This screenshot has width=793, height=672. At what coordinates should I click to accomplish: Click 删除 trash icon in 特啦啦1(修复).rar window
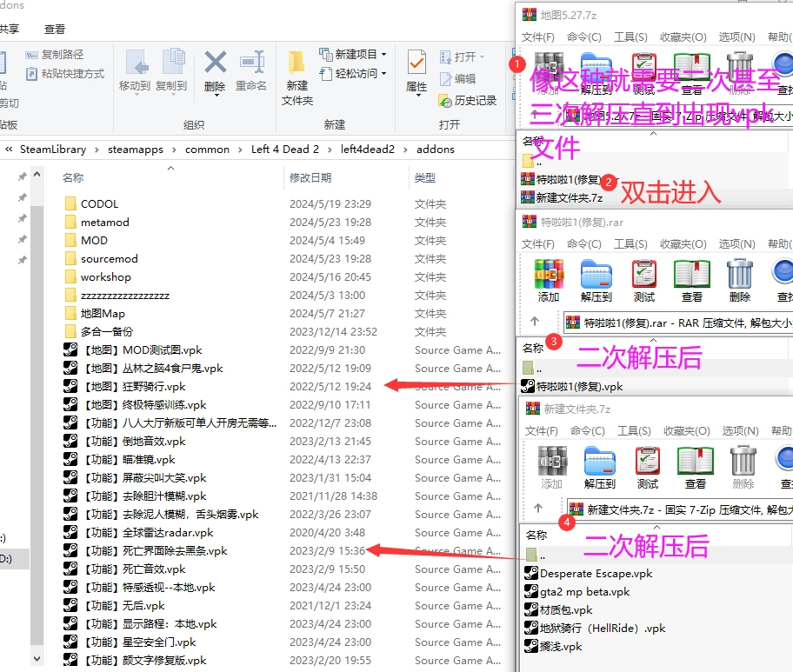point(740,280)
